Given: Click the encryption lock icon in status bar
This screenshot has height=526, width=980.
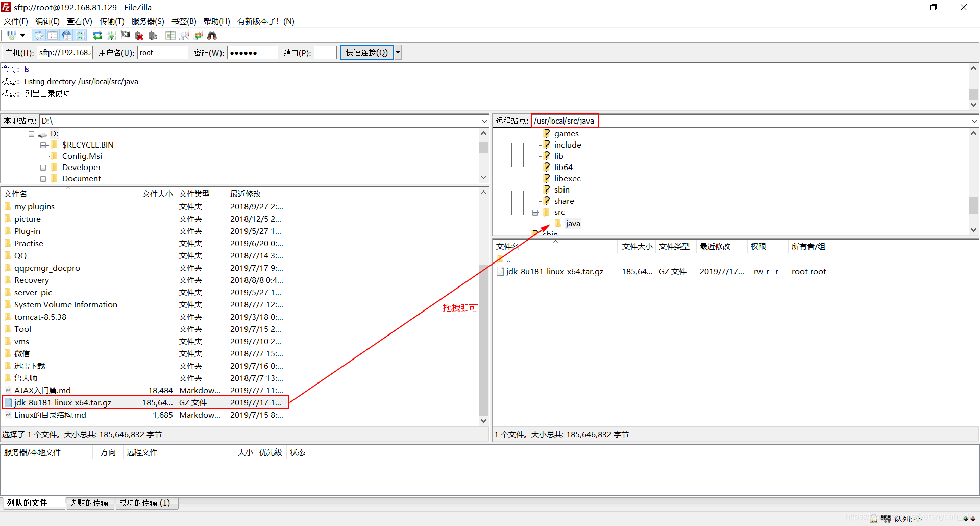Looking at the screenshot, I should tap(873, 518).
